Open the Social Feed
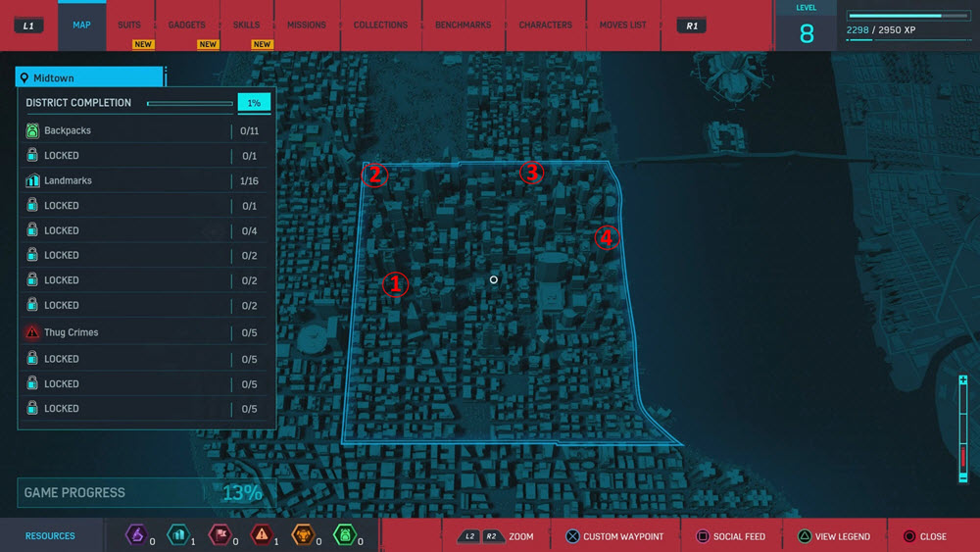The width and height of the screenshot is (980, 552). [739, 536]
